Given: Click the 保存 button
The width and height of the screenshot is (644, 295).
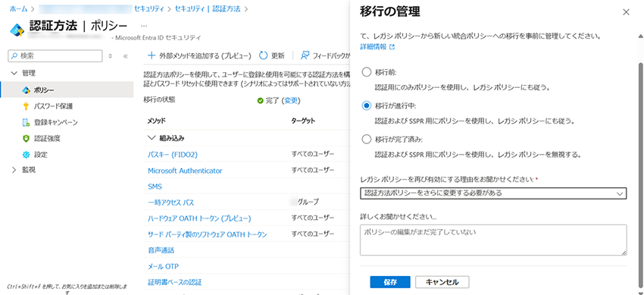Looking at the screenshot, I should (x=390, y=282).
